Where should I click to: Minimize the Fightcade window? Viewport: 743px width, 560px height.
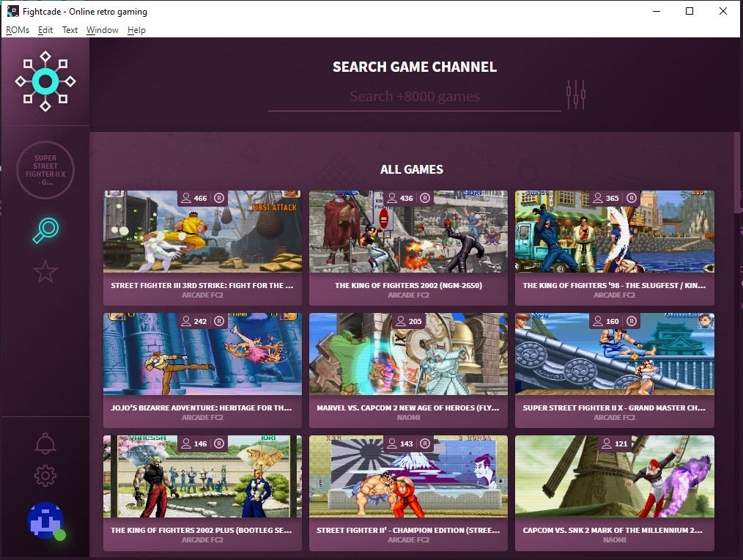657,12
